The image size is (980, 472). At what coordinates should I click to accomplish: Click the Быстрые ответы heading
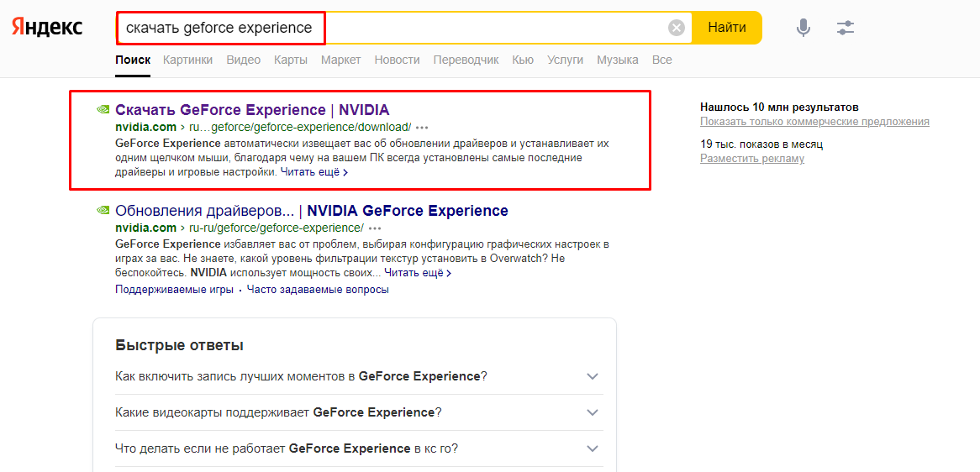click(179, 345)
